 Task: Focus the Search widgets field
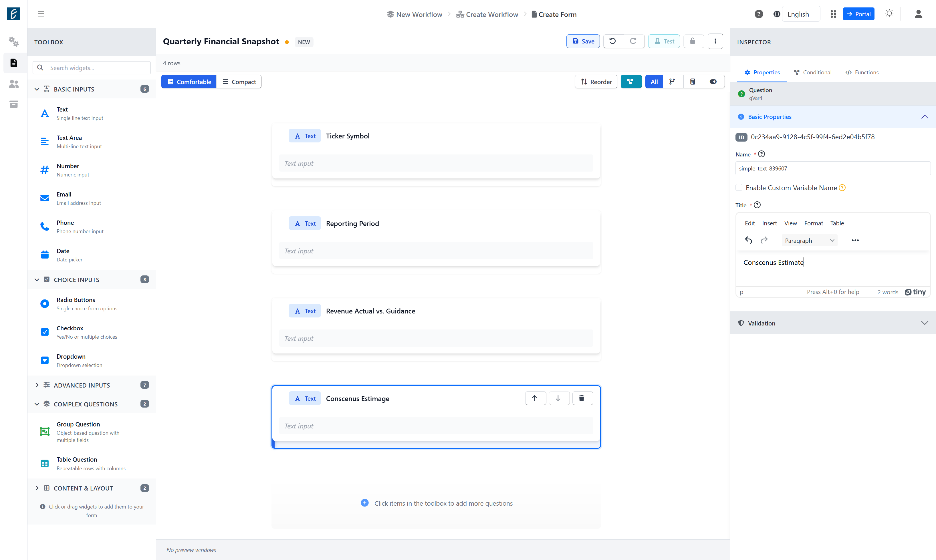92,67
